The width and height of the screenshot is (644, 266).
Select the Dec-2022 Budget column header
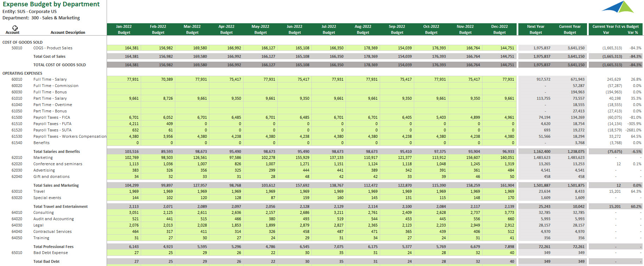499,29
